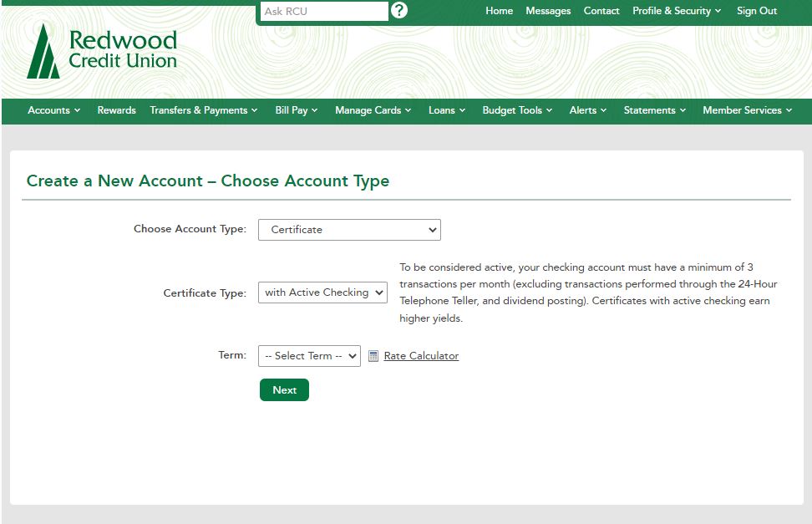Open the Rate Calculator link

pyautogui.click(x=421, y=356)
